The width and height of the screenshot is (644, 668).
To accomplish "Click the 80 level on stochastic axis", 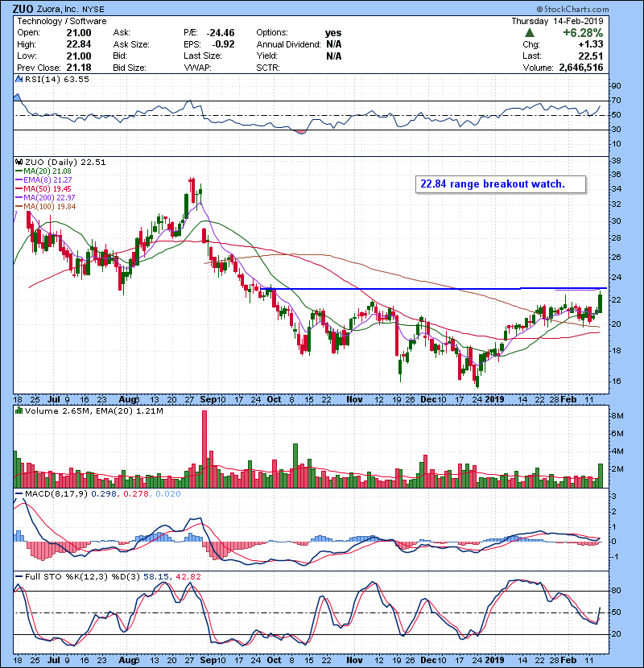I will click(617, 591).
